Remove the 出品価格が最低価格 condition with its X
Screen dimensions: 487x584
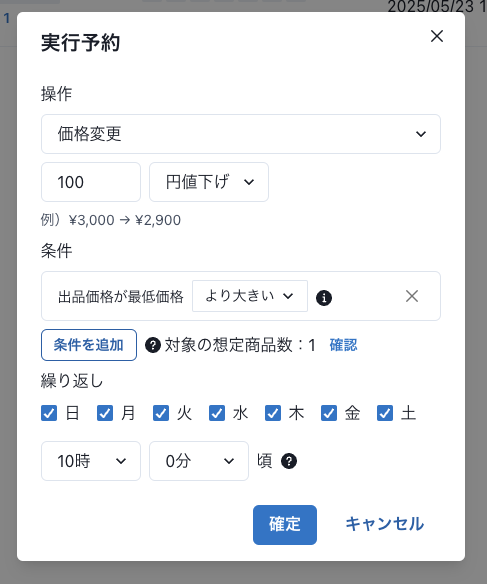pyautogui.click(x=412, y=296)
